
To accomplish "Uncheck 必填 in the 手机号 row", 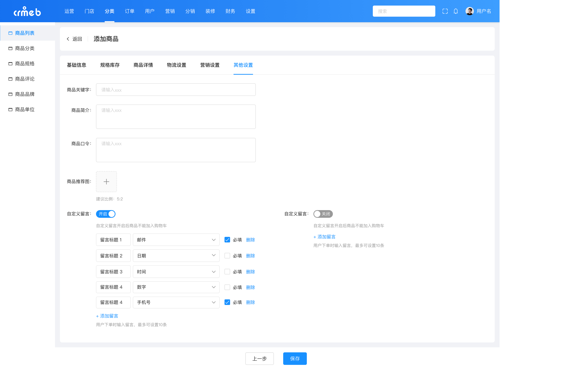I will pos(227,302).
